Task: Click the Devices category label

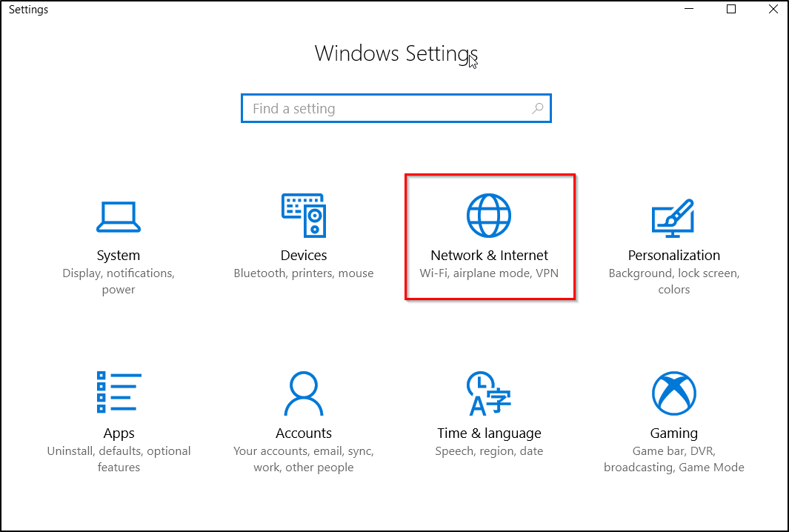Action: (x=304, y=255)
